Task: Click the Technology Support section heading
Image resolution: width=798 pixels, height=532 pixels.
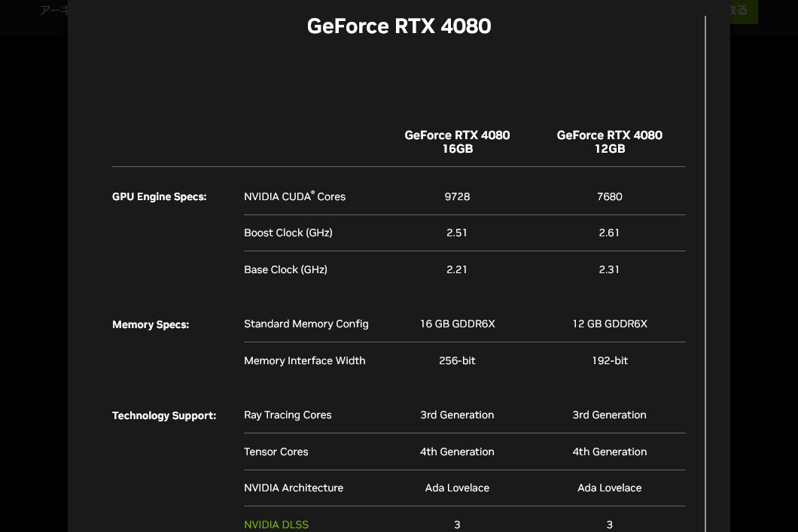Action: point(164,415)
